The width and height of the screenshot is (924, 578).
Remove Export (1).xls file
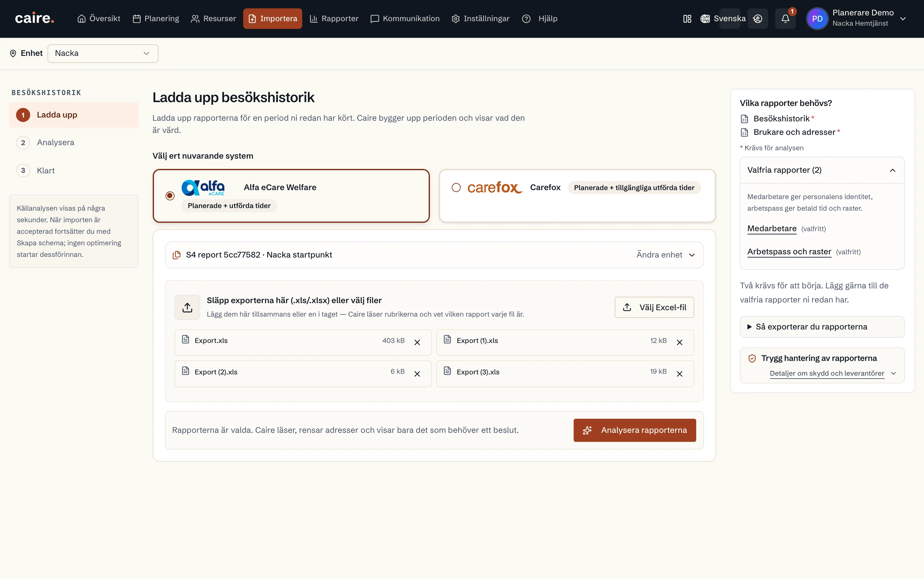pyautogui.click(x=679, y=342)
